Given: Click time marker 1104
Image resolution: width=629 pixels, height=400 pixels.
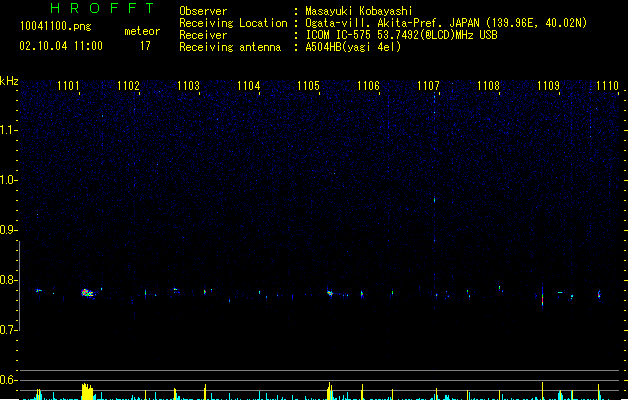Looking at the screenshot, I should [x=248, y=86].
